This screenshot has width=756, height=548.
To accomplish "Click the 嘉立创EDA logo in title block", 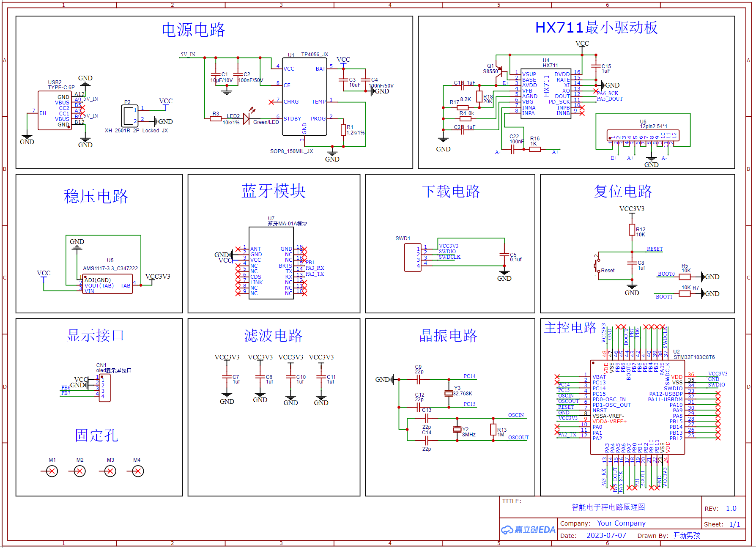I will [x=528, y=530].
